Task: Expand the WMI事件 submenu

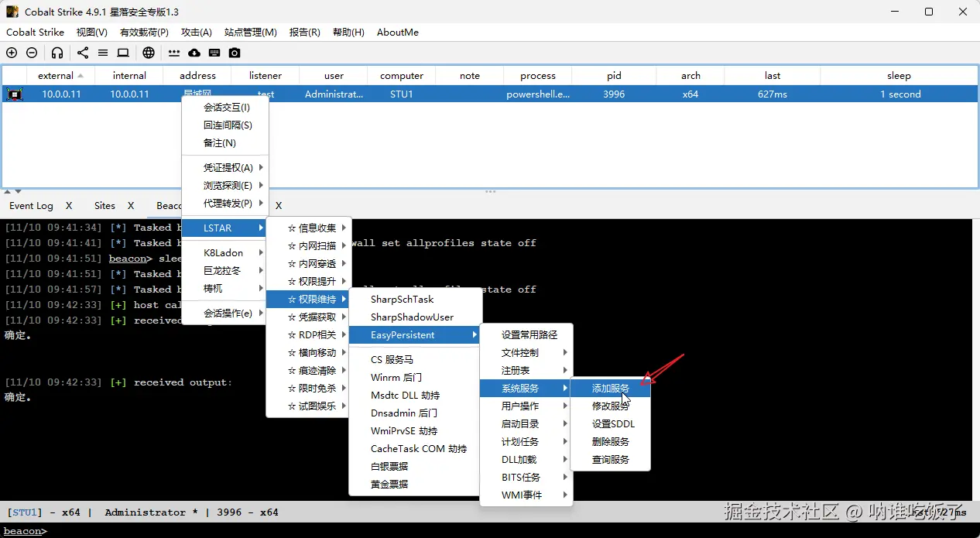Action: [526, 495]
